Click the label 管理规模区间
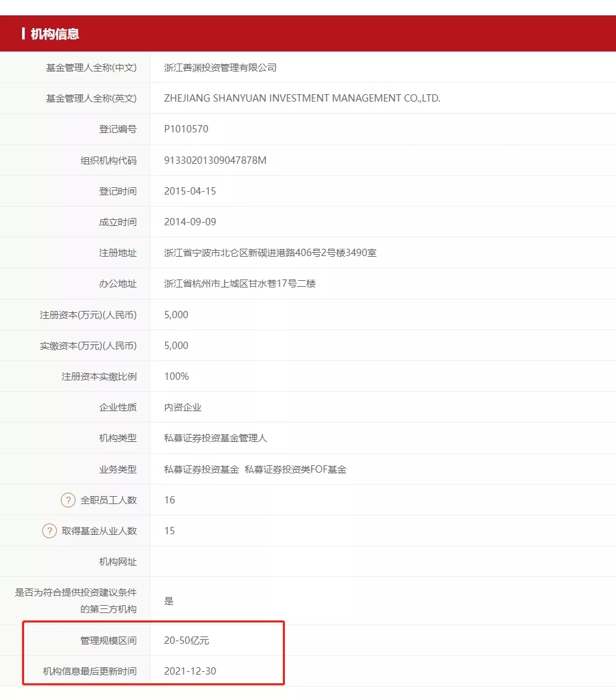This screenshot has height=700, width=616. pyautogui.click(x=108, y=640)
